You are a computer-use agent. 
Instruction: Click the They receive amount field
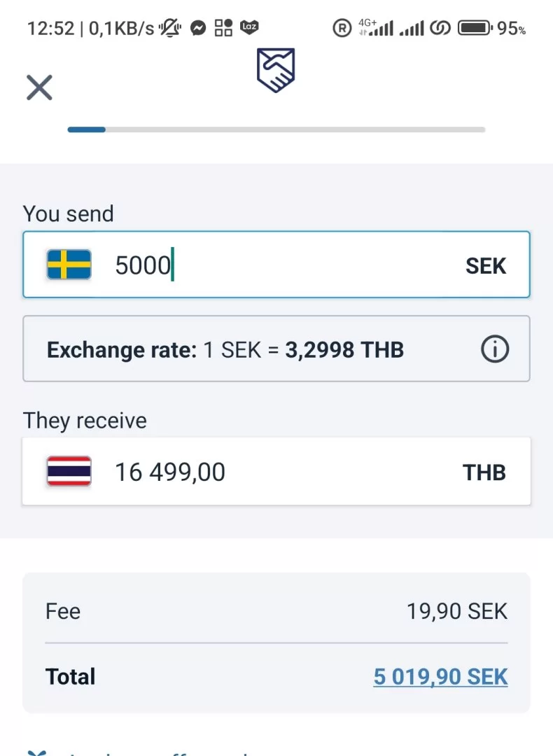coord(280,472)
